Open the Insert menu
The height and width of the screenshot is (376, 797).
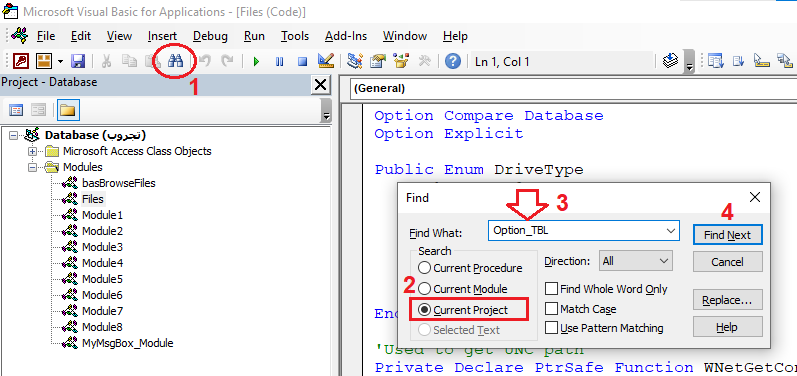pos(162,36)
